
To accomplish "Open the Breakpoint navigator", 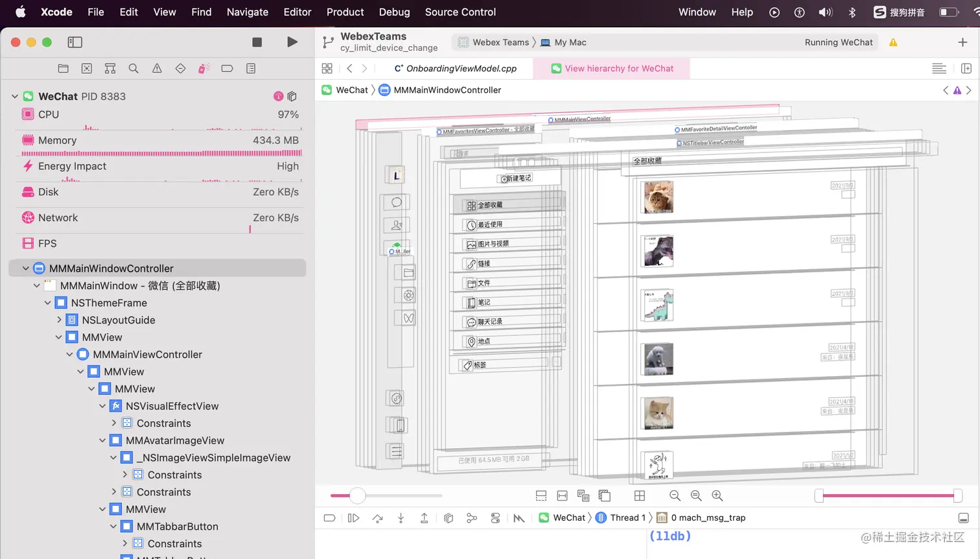I will coord(227,68).
